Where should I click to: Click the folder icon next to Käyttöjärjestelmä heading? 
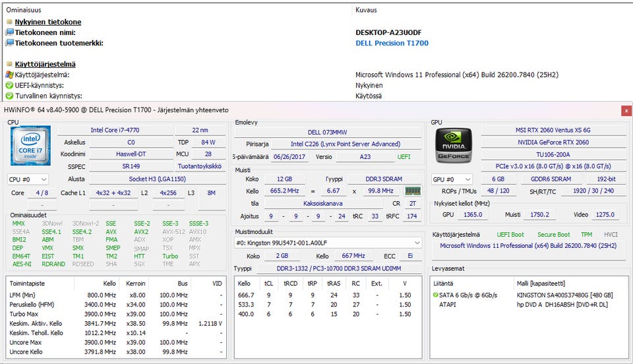click(9, 65)
